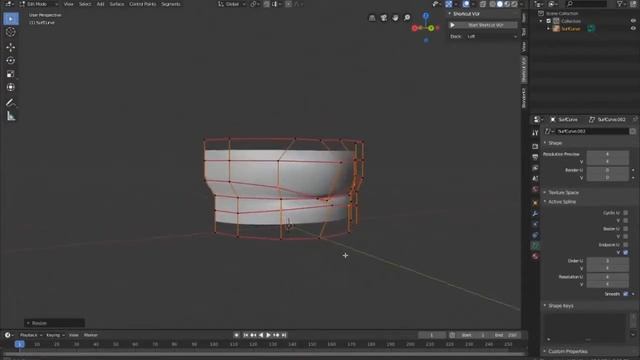
Task: Select the Move tool
Action: click(x=11, y=47)
